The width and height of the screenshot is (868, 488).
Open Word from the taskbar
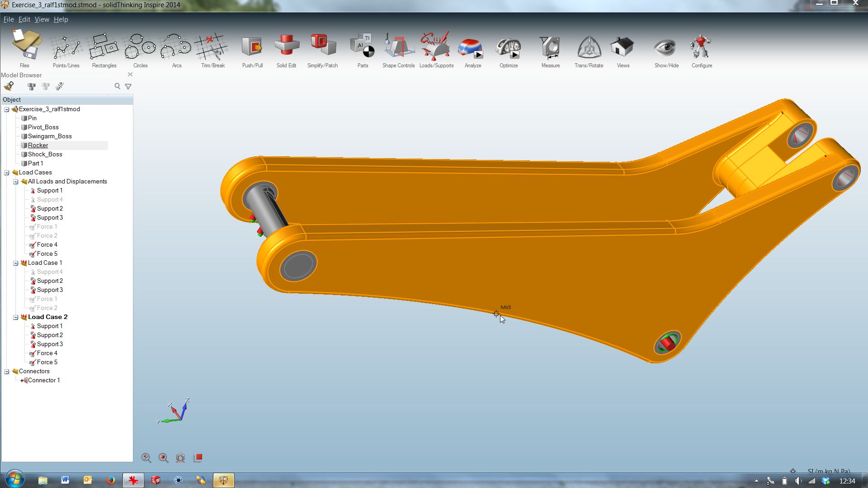[x=65, y=480]
